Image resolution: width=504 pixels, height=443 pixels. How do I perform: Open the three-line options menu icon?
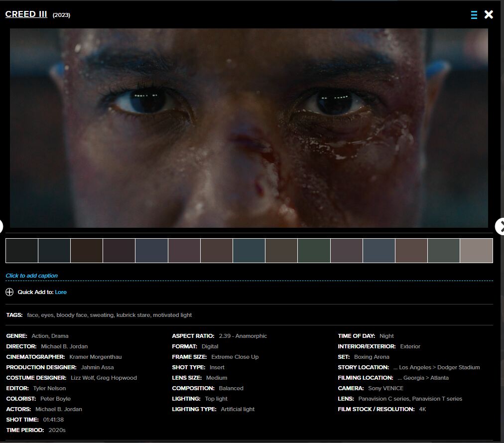tap(474, 15)
